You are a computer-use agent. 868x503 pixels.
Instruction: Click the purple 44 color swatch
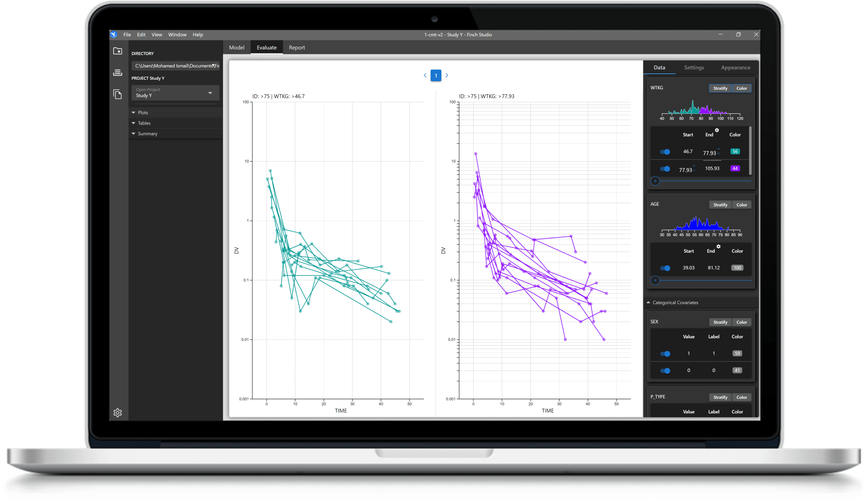(x=735, y=169)
